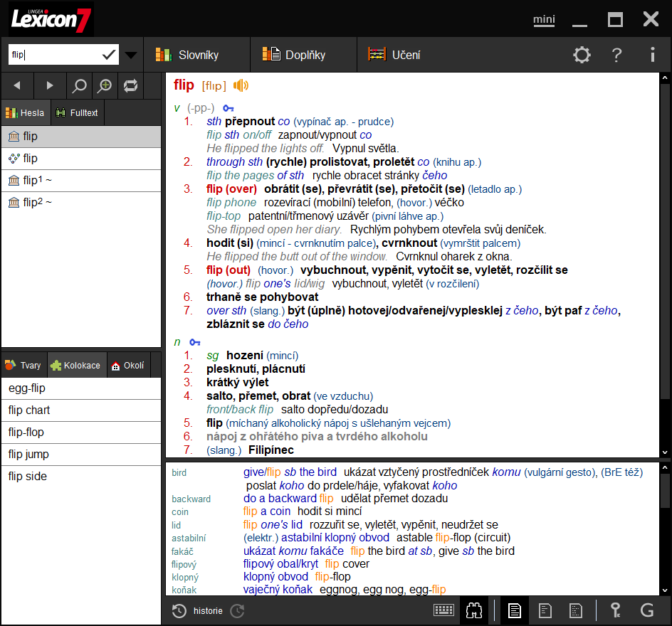Click the keyword klopný in examples
This screenshot has width=672, height=626.
pyautogui.click(x=185, y=577)
